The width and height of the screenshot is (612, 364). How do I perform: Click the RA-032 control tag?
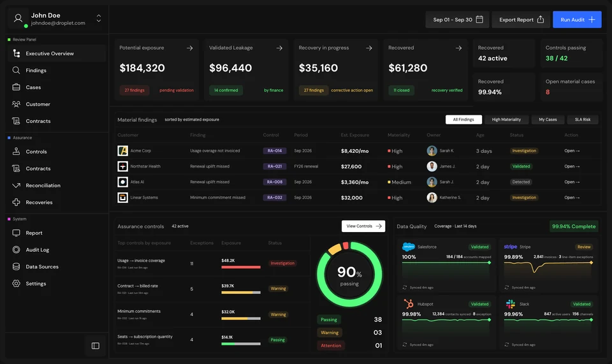pyautogui.click(x=275, y=198)
